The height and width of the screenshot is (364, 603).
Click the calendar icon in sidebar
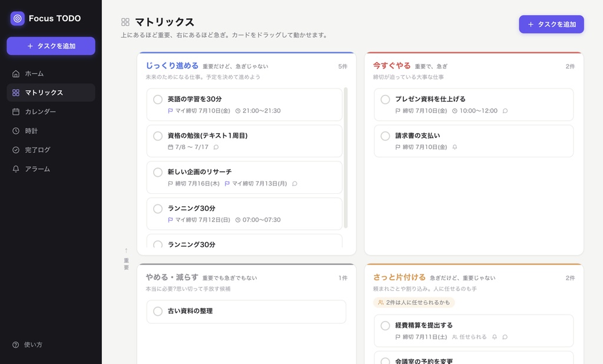(16, 111)
